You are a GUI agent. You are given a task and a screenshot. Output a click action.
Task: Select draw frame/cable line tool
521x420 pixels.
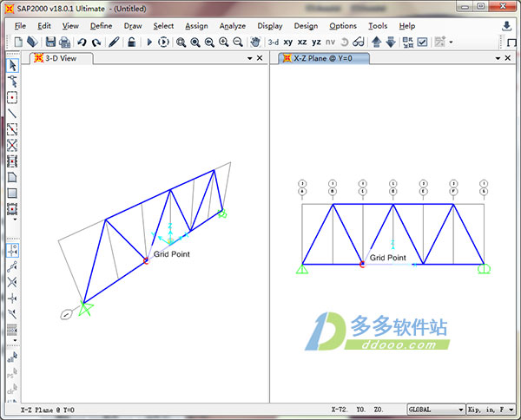click(x=12, y=113)
